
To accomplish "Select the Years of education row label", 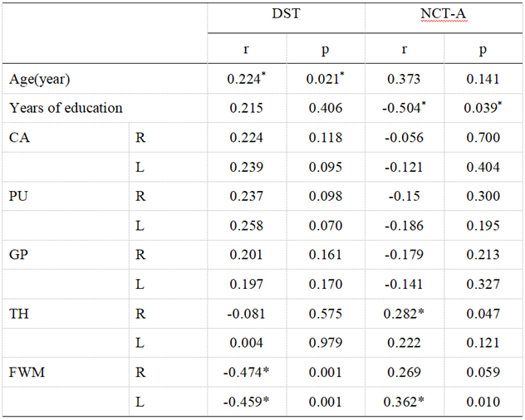I will point(66,108).
